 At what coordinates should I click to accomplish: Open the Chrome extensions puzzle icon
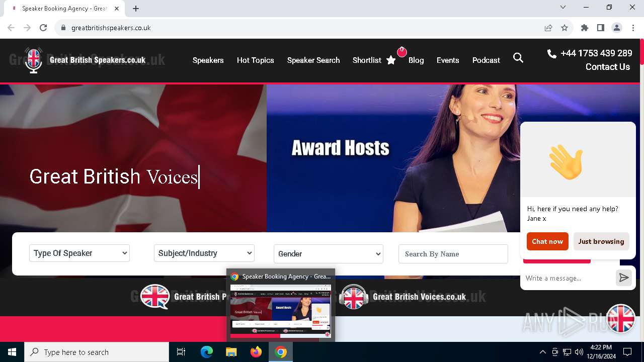tap(585, 28)
